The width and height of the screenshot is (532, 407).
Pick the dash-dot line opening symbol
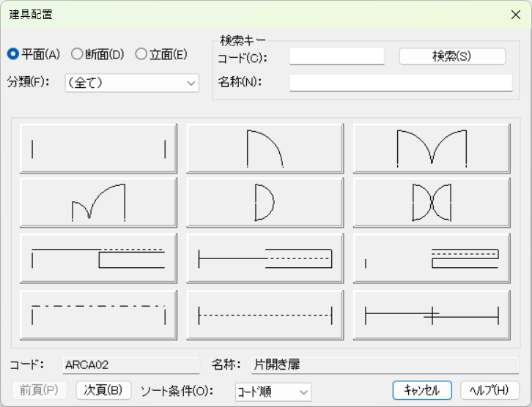click(98, 315)
